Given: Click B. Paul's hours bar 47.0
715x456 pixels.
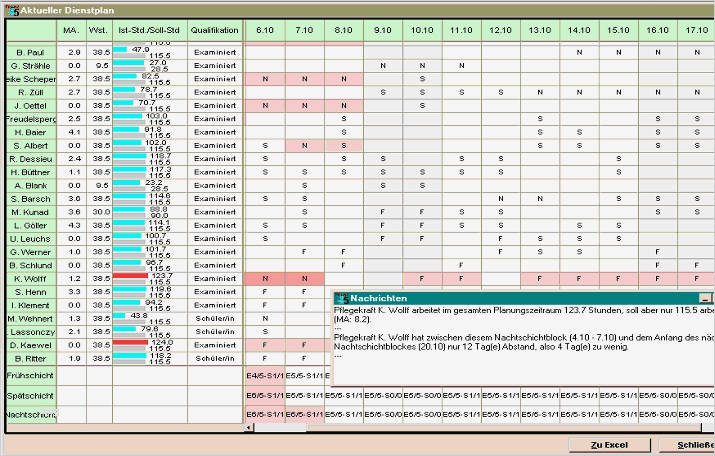Looking at the screenshot, I should pyautogui.click(x=120, y=49).
